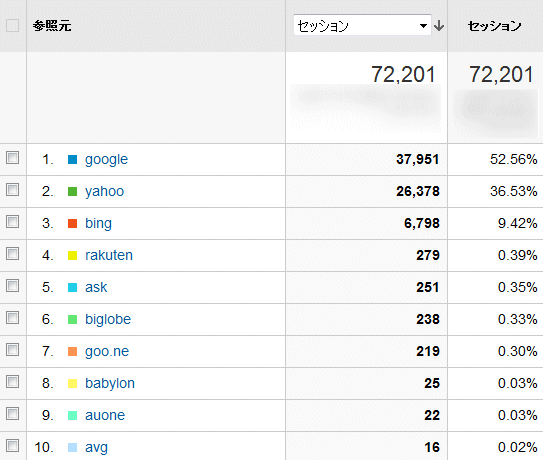Click the google session count 37,951
The height and width of the screenshot is (460, 543).
(x=418, y=159)
